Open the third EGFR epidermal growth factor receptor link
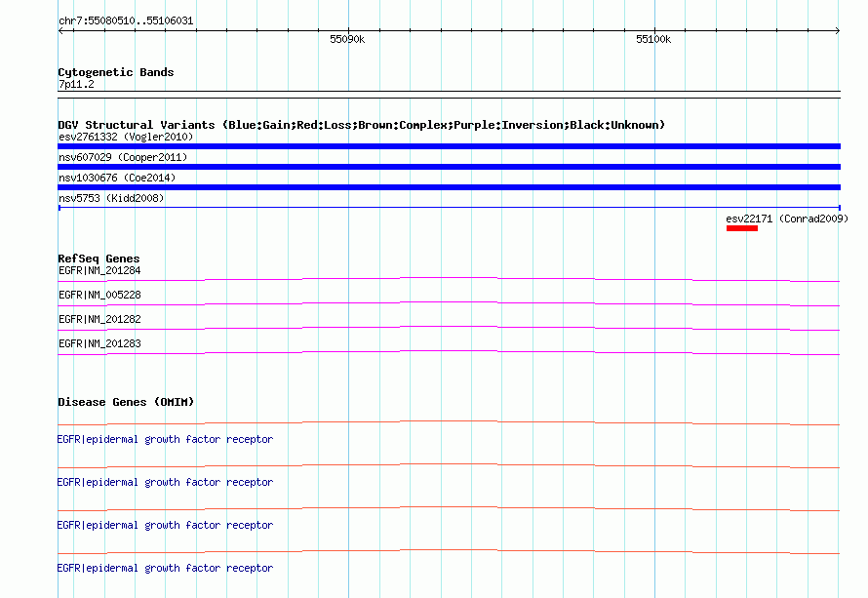This screenshot has height=598, width=868. (x=165, y=526)
